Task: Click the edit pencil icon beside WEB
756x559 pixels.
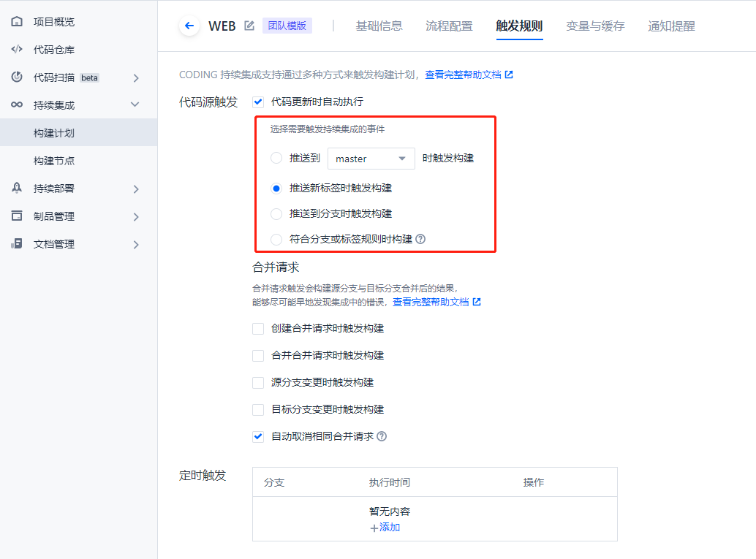Action: point(249,26)
